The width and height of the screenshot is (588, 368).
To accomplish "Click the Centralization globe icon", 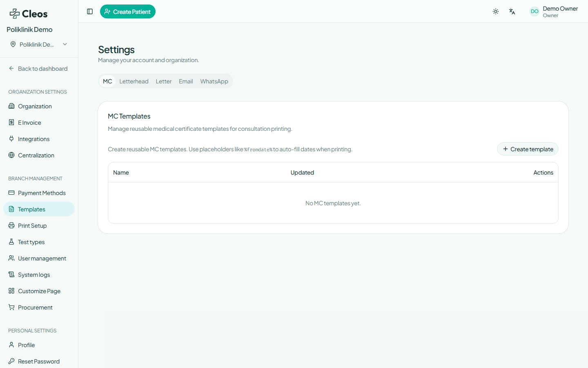I will [11, 155].
